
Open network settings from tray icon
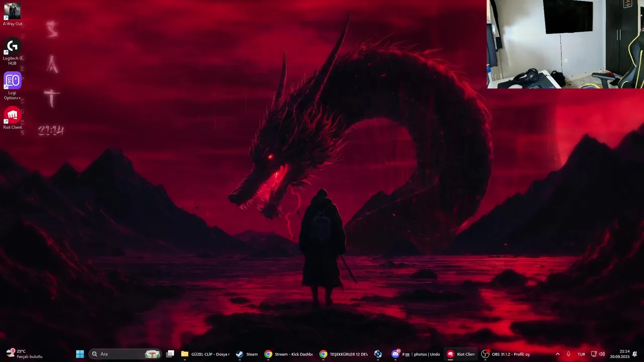tap(594, 354)
